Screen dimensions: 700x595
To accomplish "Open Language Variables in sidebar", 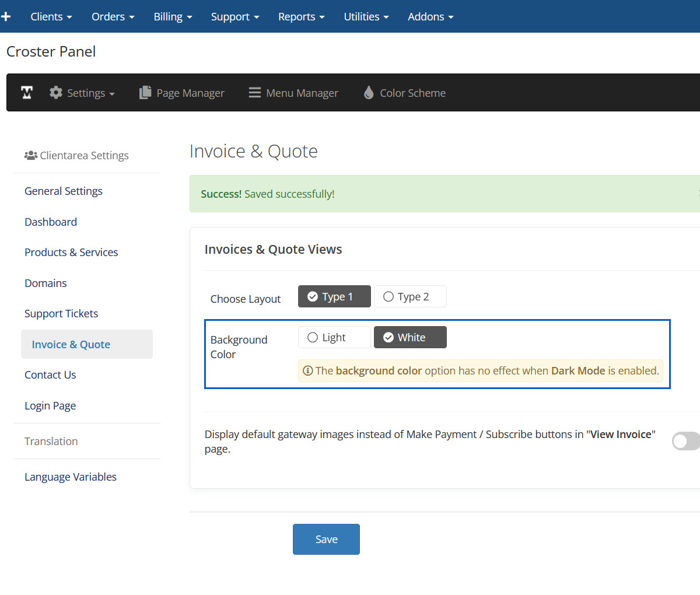I will (x=71, y=477).
